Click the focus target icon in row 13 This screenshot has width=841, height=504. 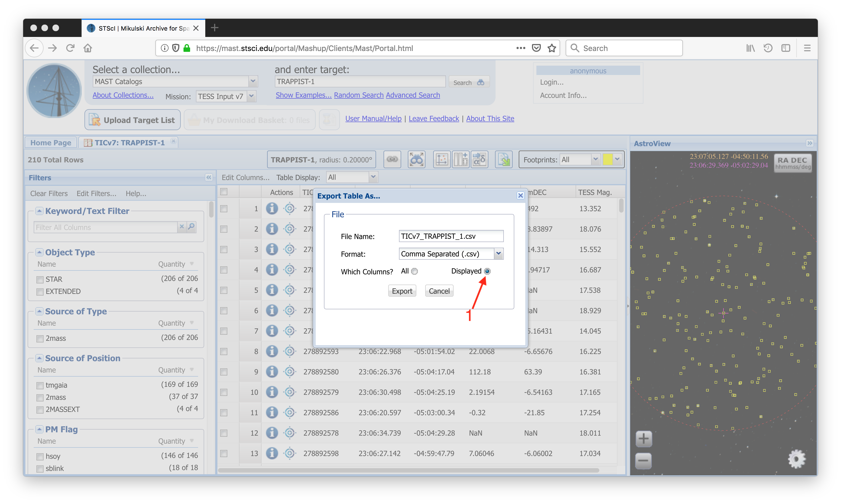point(289,453)
